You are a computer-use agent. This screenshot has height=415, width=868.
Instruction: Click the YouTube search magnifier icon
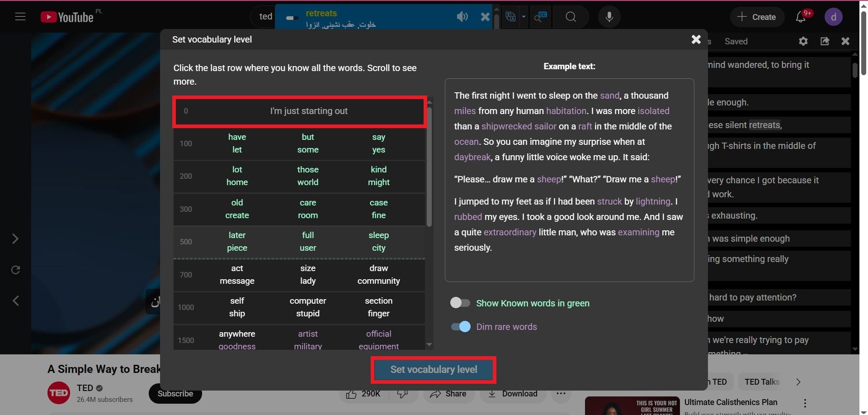(571, 17)
